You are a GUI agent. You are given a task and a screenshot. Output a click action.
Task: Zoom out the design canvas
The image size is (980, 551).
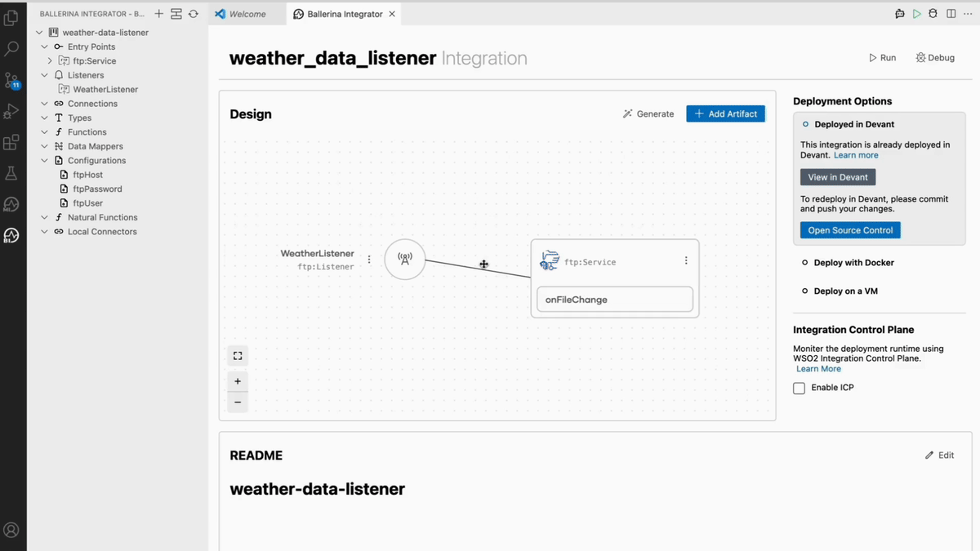click(x=238, y=402)
